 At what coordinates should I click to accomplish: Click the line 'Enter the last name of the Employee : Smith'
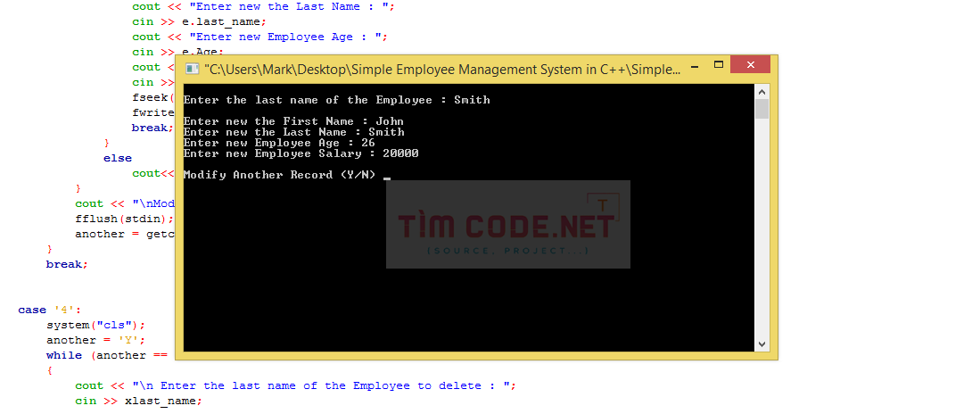[x=336, y=100]
